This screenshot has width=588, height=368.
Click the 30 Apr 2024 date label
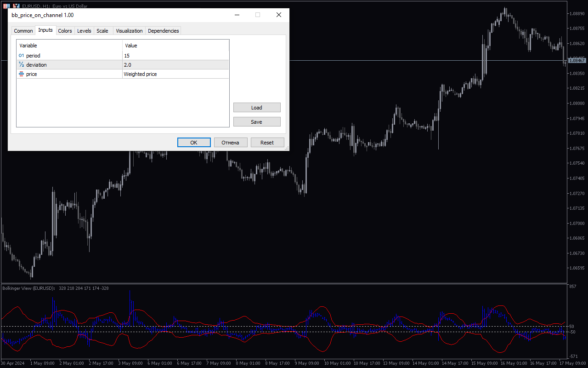coord(12,363)
